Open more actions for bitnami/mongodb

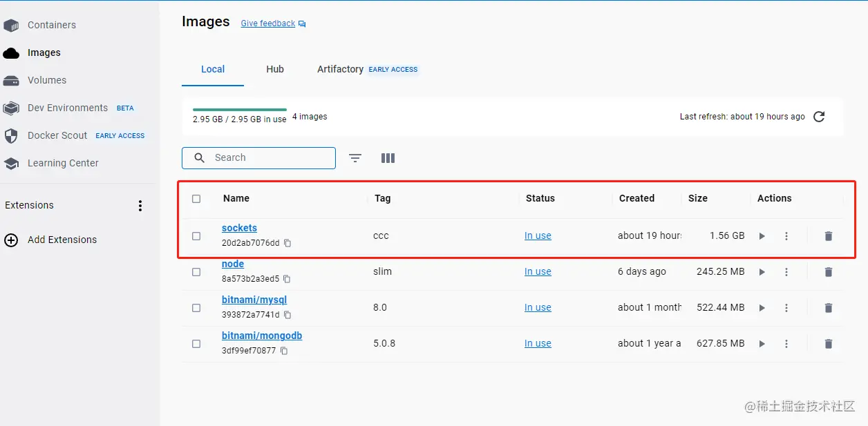pyautogui.click(x=786, y=344)
